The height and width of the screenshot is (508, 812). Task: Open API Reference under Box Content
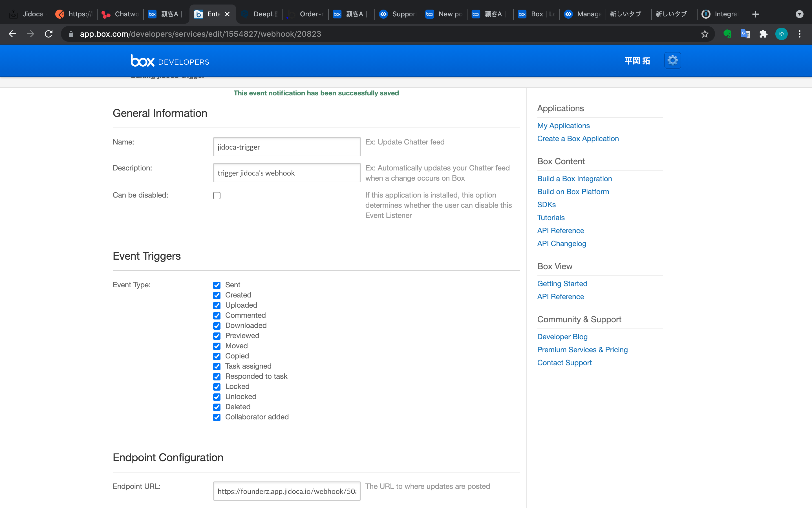pos(560,231)
